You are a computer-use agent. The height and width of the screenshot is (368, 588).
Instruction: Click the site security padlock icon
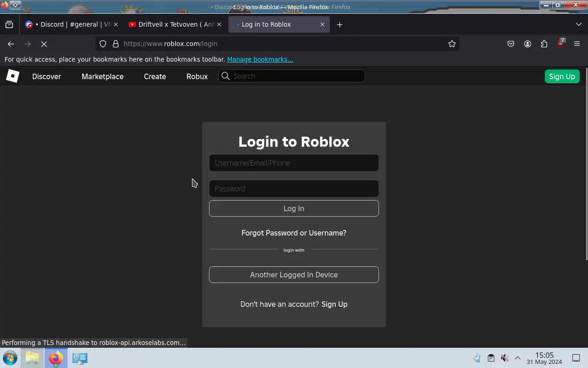[x=116, y=44]
